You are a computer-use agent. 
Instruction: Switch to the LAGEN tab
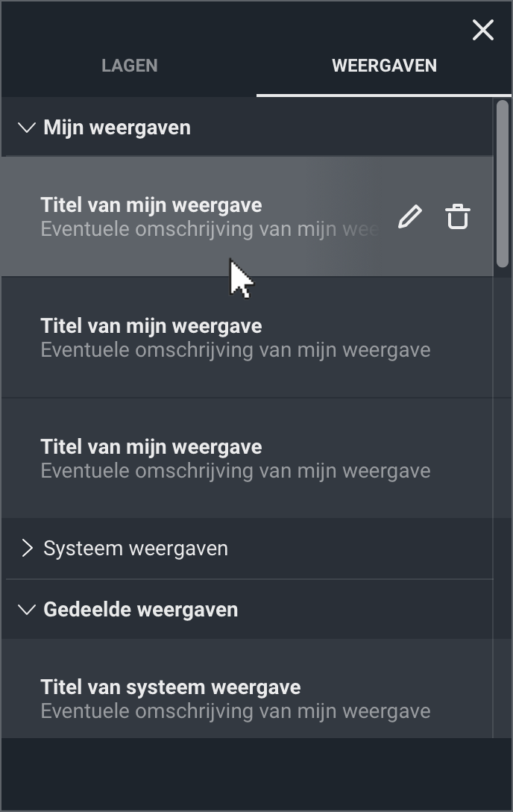click(x=130, y=66)
